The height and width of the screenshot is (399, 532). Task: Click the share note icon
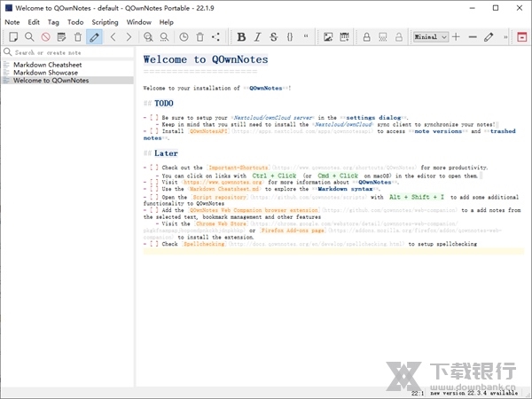pyautogui.click(x=216, y=37)
